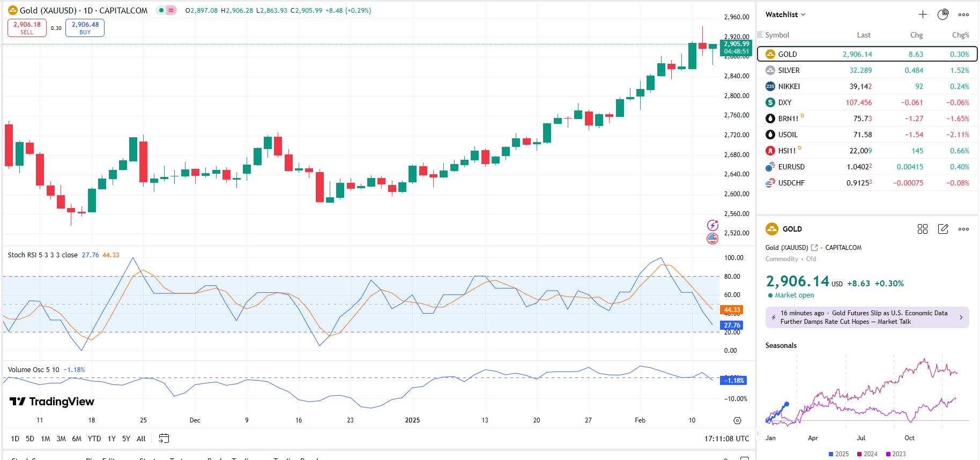Click the add symbol plus icon in Watchlist
Viewport: 980px width, 460px height.
click(923, 14)
